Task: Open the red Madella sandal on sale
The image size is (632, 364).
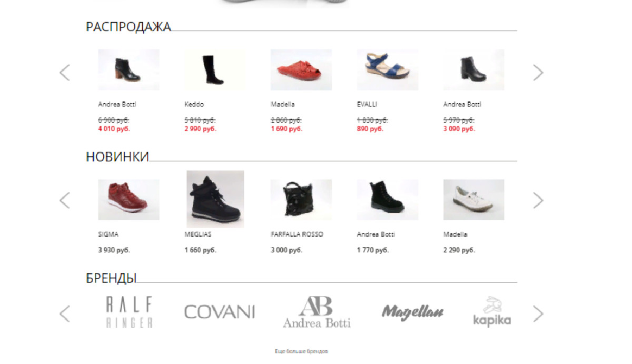Action: pyautogui.click(x=301, y=70)
